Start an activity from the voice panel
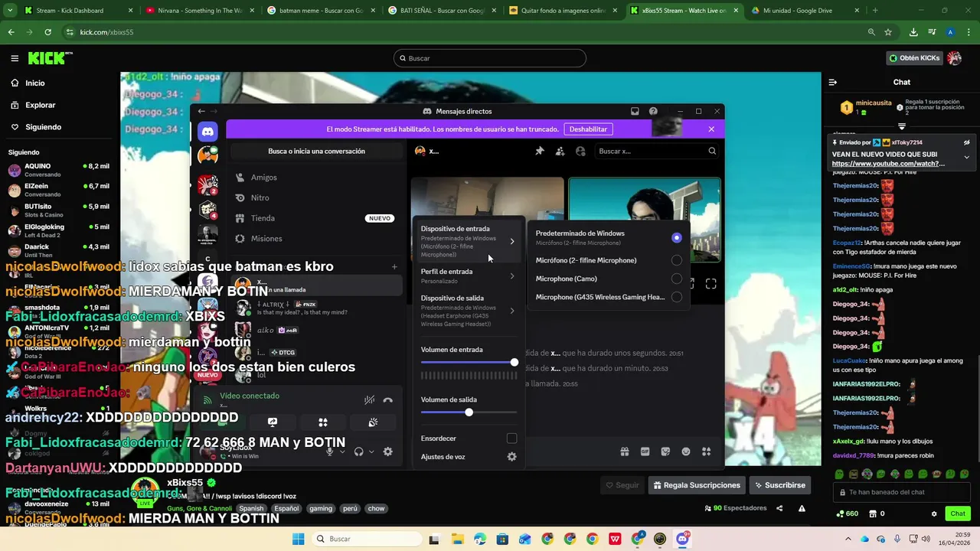The image size is (980, 551). [323, 422]
